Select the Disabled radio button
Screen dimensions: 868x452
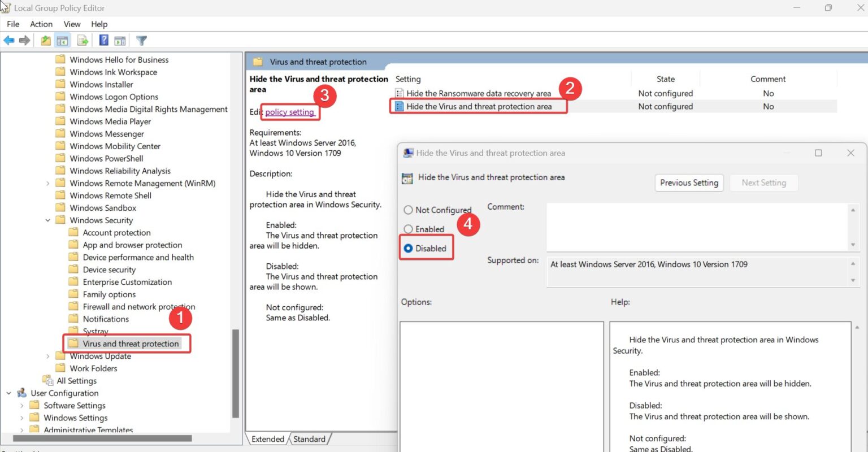click(x=408, y=248)
